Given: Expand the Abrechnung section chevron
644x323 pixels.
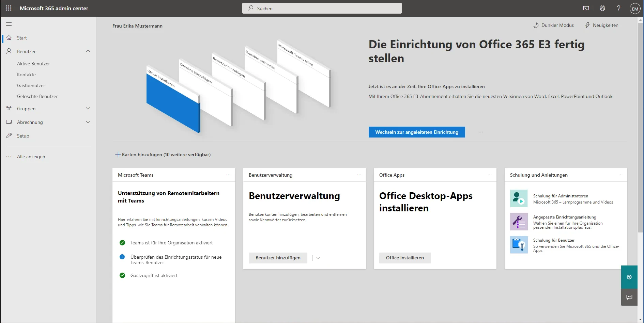Looking at the screenshot, I should [x=88, y=122].
